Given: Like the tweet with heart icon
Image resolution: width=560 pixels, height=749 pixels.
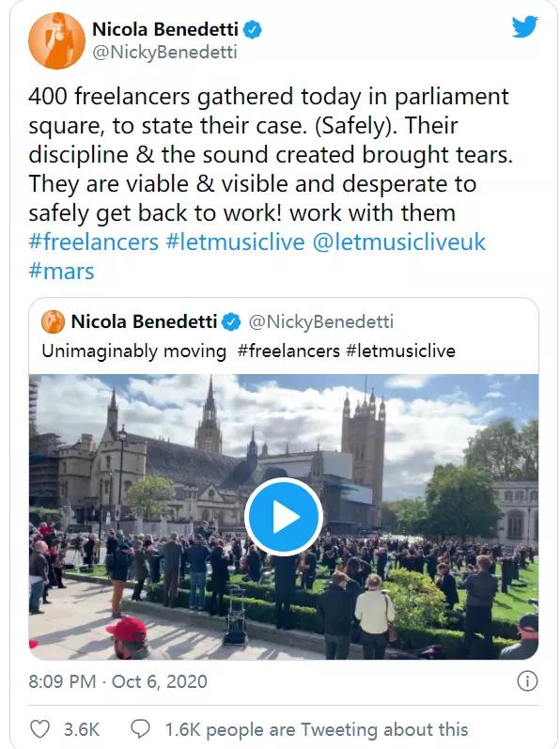Looking at the screenshot, I should click(39, 729).
